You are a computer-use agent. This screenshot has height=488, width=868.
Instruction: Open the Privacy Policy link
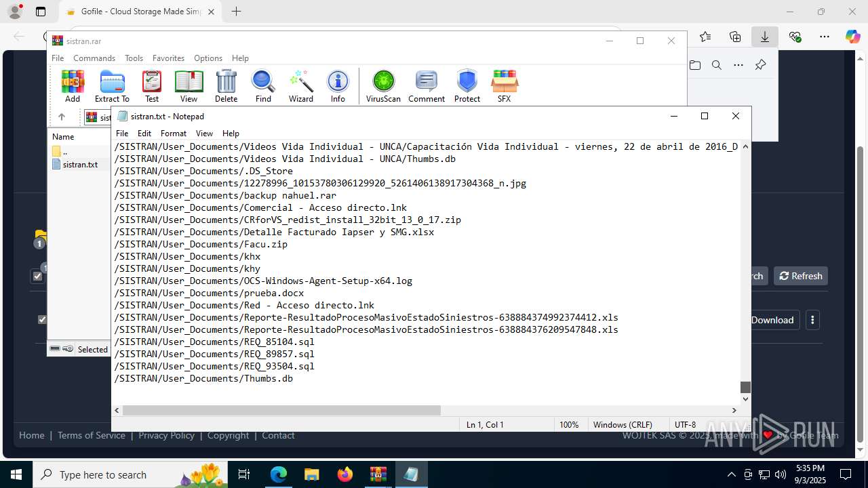166,435
